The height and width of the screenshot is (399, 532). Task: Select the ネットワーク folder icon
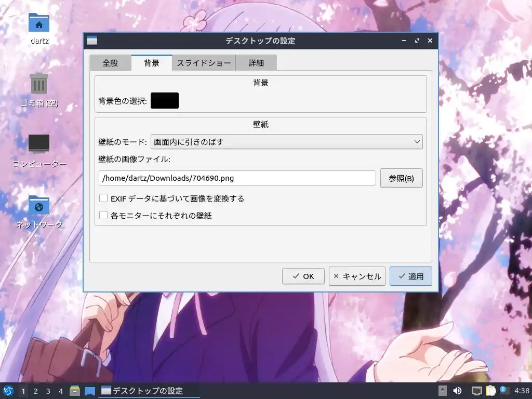(38, 205)
